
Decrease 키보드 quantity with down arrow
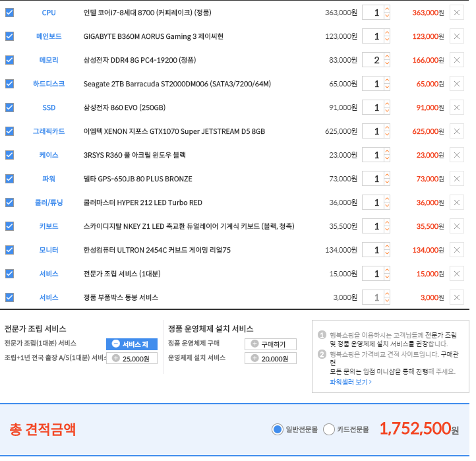387,230
